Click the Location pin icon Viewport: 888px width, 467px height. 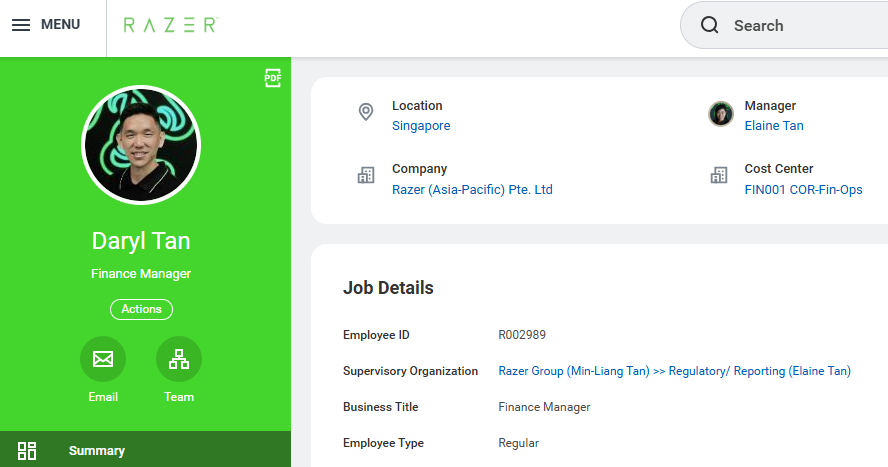pyautogui.click(x=366, y=112)
